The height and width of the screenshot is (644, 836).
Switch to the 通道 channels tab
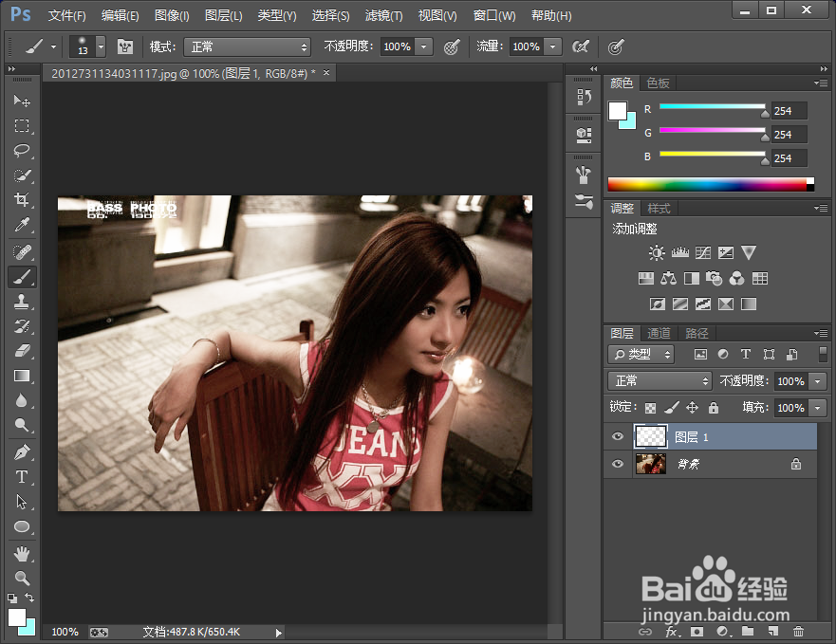point(659,333)
